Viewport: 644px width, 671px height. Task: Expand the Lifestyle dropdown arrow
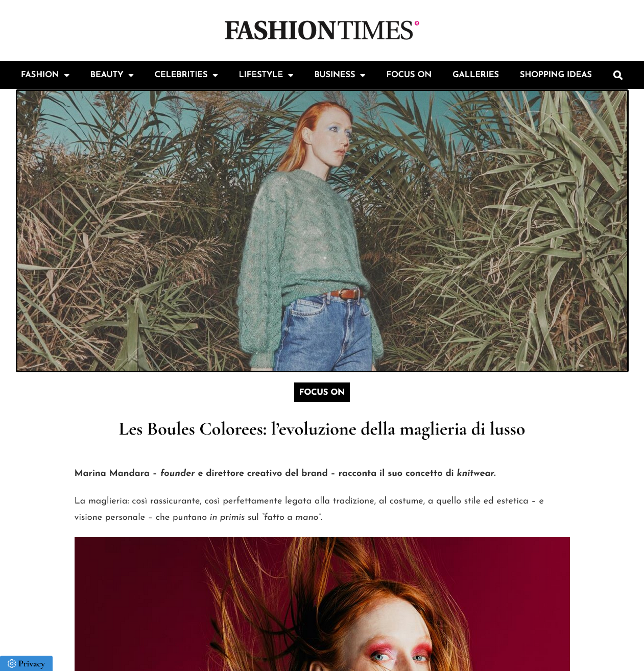(291, 75)
